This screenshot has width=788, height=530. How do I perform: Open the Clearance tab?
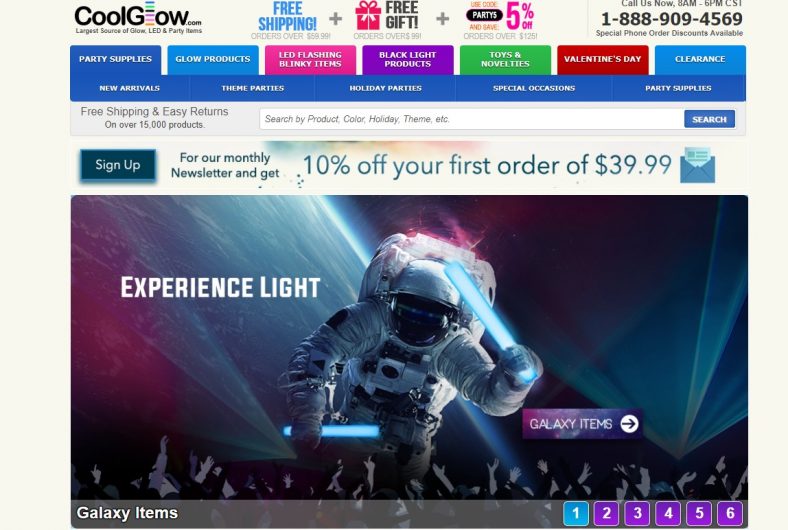pyautogui.click(x=700, y=59)
